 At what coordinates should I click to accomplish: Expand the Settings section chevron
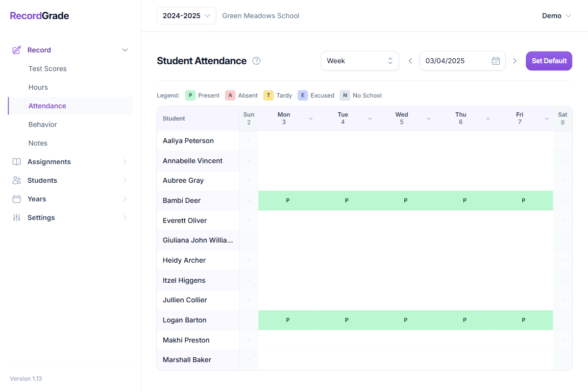[125, 218]
